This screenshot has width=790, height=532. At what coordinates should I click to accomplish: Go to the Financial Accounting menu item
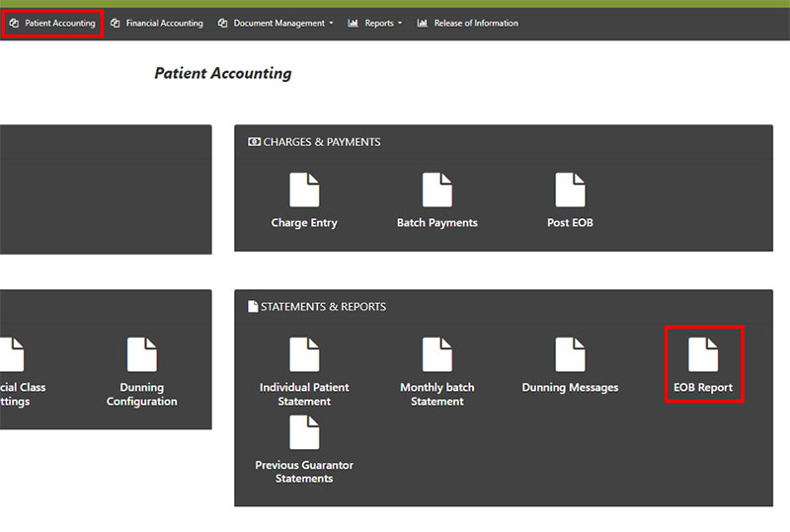pos(164,24)
